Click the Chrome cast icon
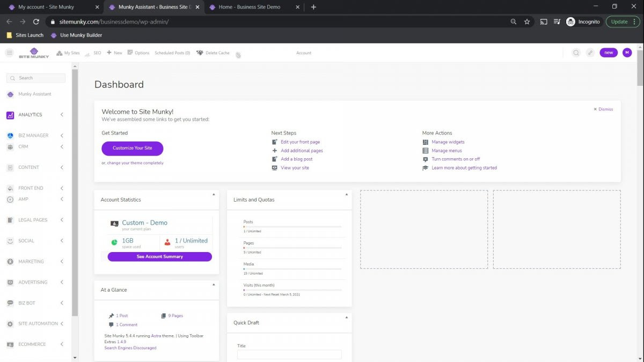 click(544, 21)
